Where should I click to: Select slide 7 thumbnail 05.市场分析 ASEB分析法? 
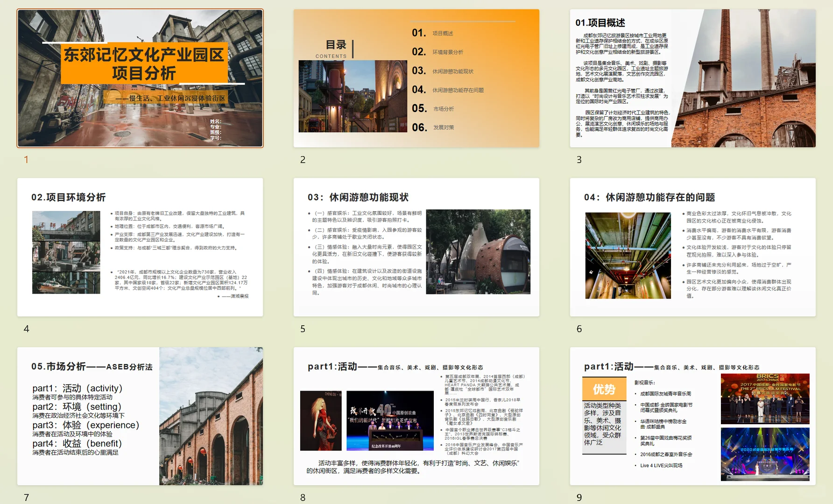point(140,416)
